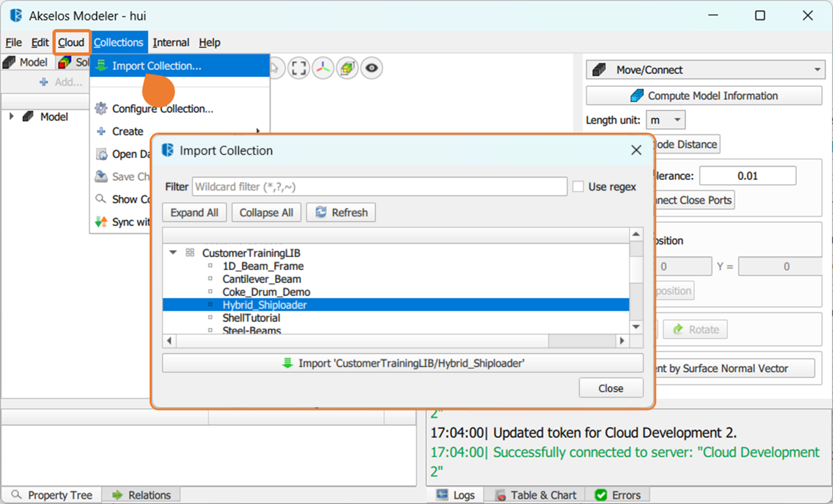Click the cube icon beside Model tree item

click(x=28, y=116)
